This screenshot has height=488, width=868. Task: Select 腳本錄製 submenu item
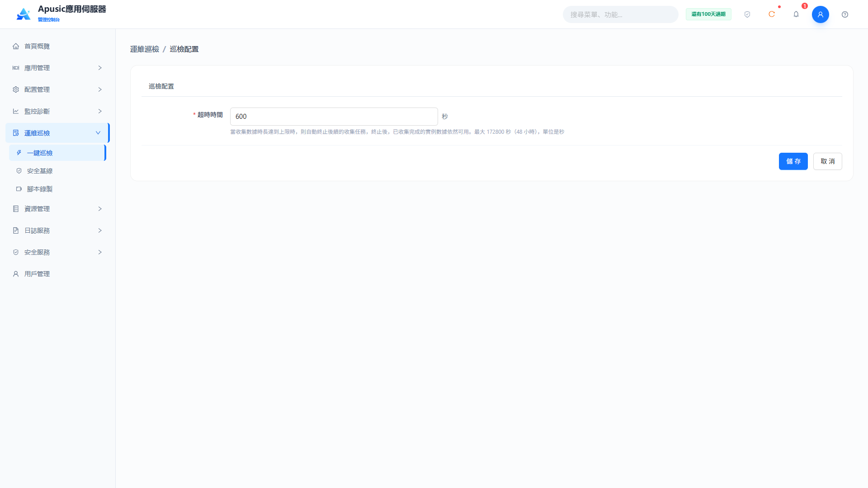point(57,189)
